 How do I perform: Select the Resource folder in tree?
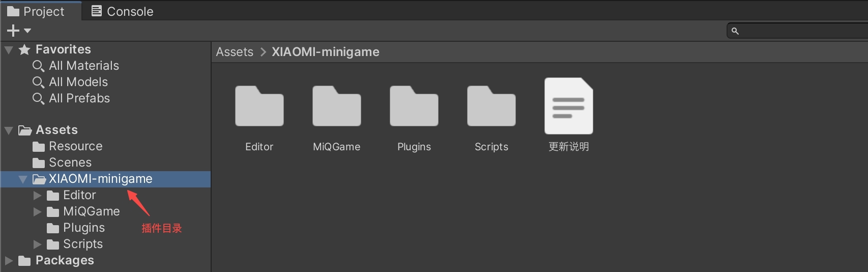click(75, 147)
